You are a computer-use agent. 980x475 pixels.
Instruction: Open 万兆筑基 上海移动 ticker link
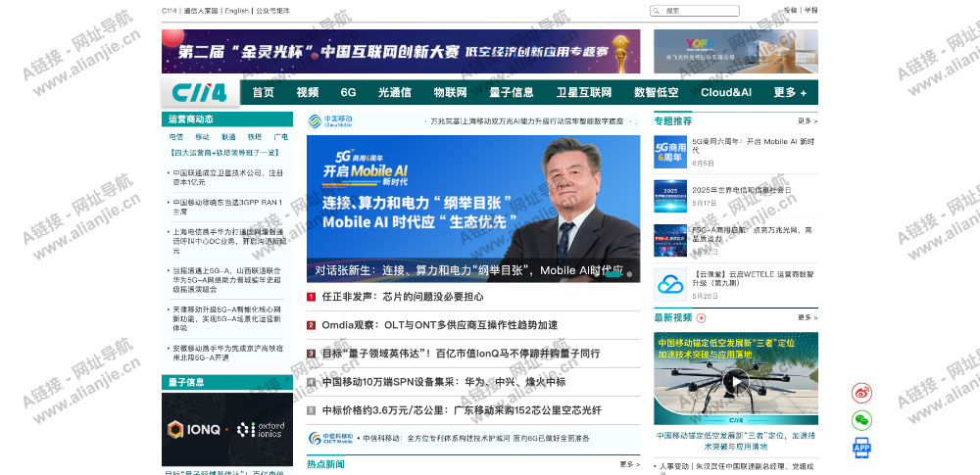pos(527,121)
